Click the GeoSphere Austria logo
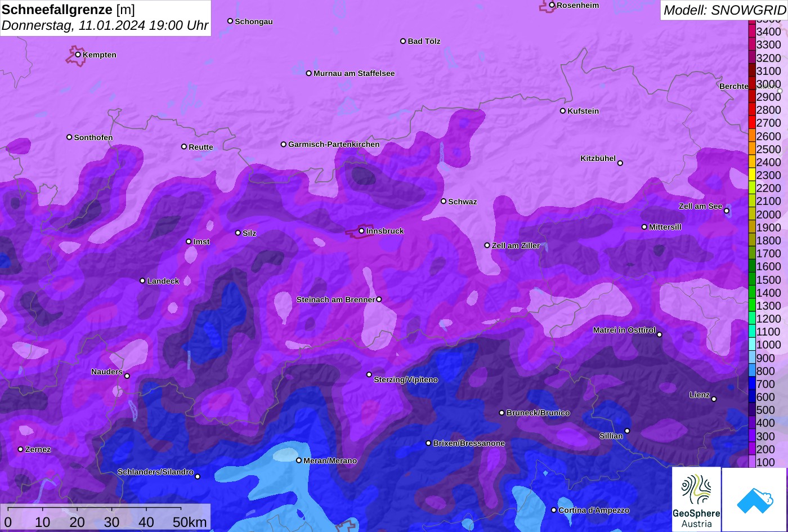Screen dimensions: 788x532 [696, 499]
